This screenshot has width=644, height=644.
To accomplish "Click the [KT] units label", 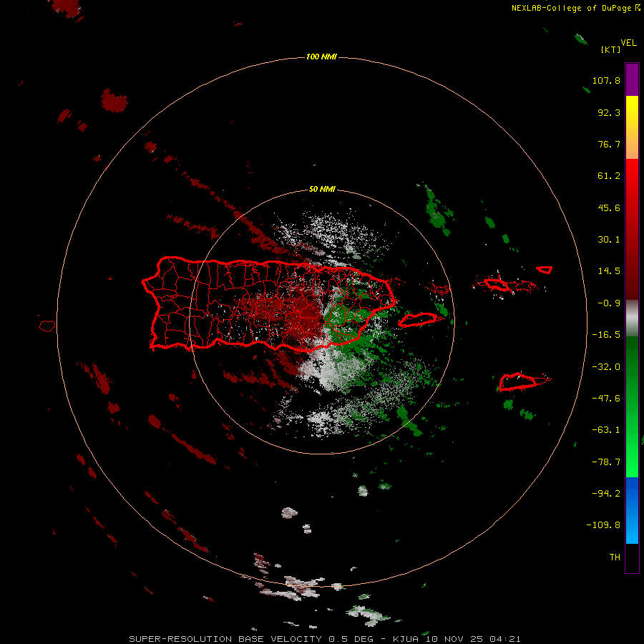I will pos(611,49).
